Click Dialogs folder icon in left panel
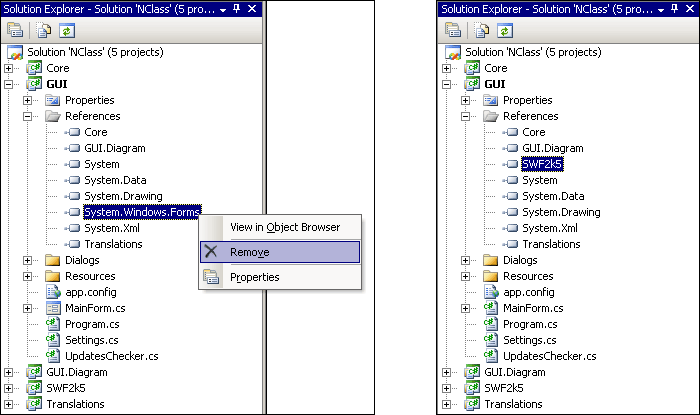Screen dimensions: 700x415 [53, 260]
